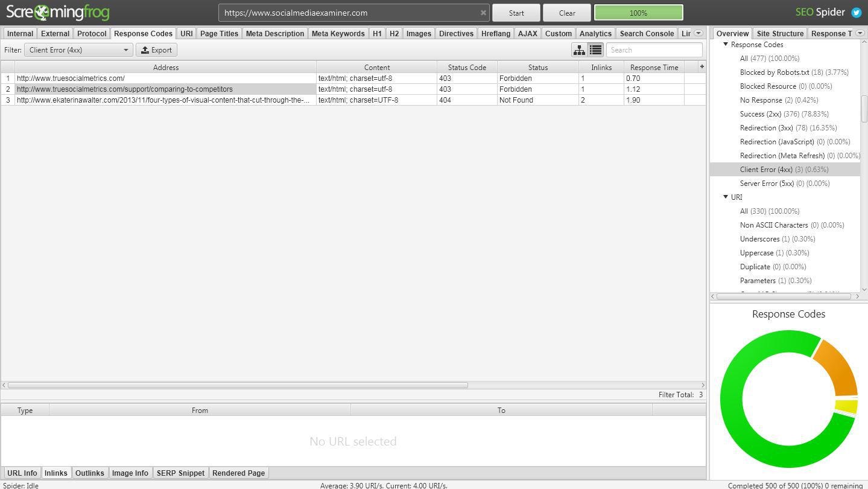Open the External tab
The image size is (868, 489).
click(x=55, y=34)
